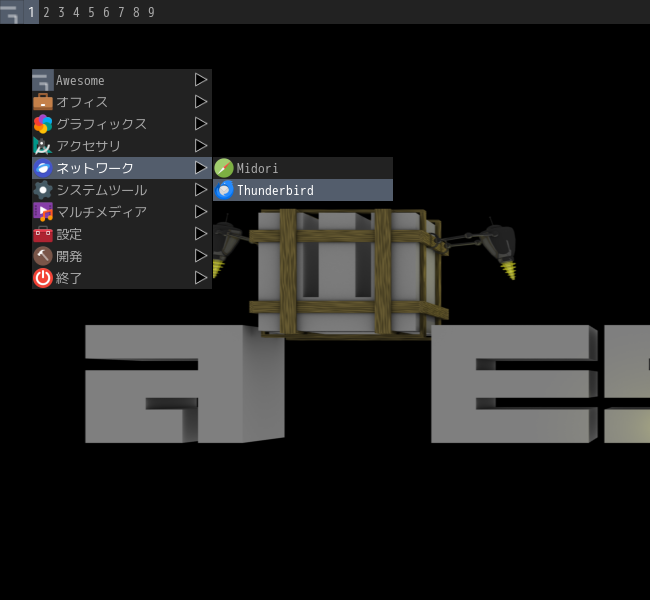Open the 終了 menu entry
The width and height of the screenshot is (650, 600).
(x=122, y=278)
